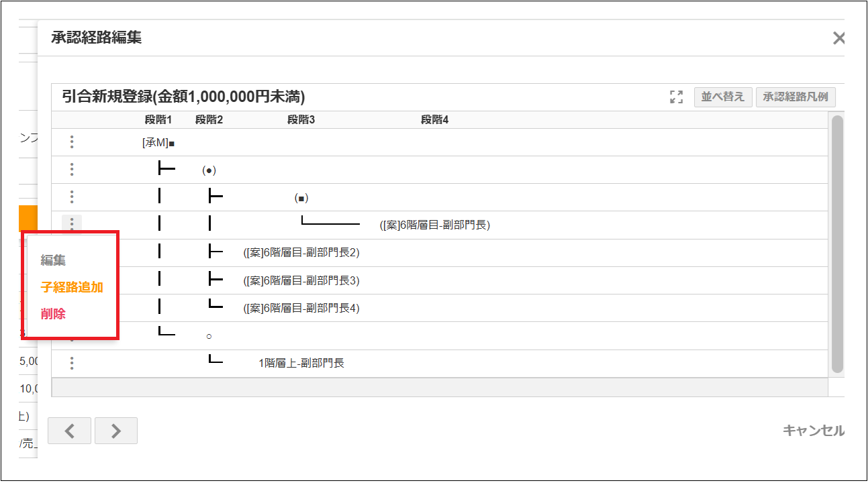Viewport: 868px width, 483px height.
Task: Open the kebab menu for the [承M]■ row
Action: coord(72,142)
